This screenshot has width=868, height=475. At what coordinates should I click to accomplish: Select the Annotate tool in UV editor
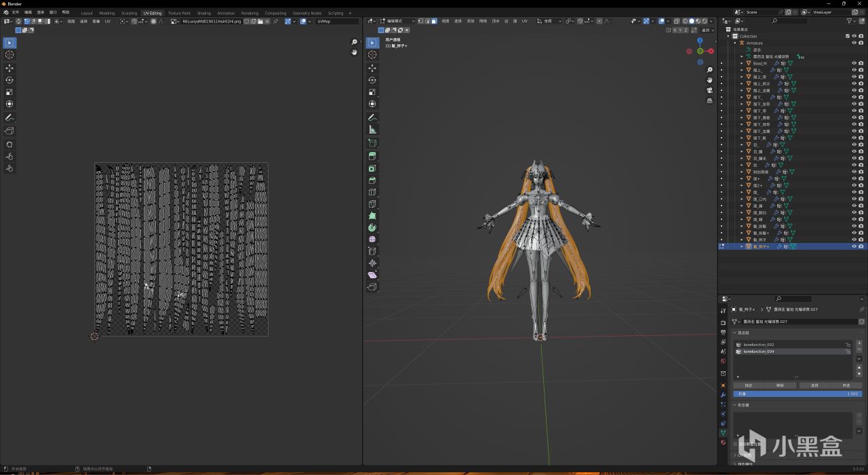click(x=9, y=117)
